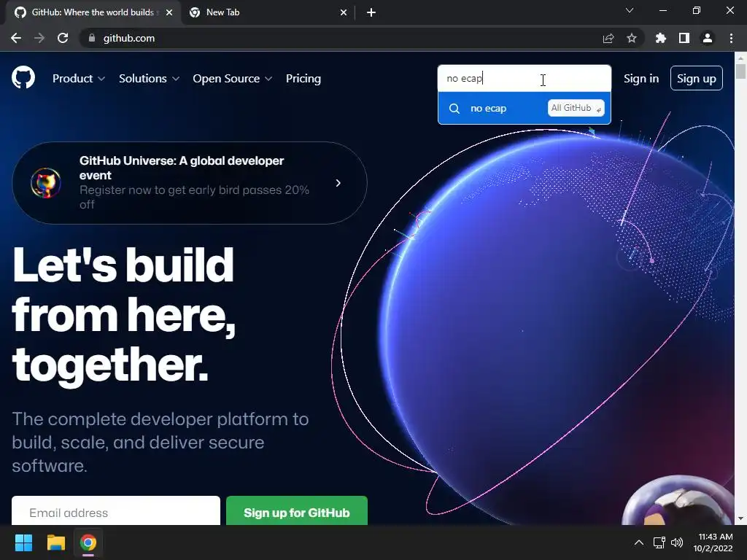This screenshot has height=560, width=747.
Task: Click the Email address field
Action: [116, 512]
